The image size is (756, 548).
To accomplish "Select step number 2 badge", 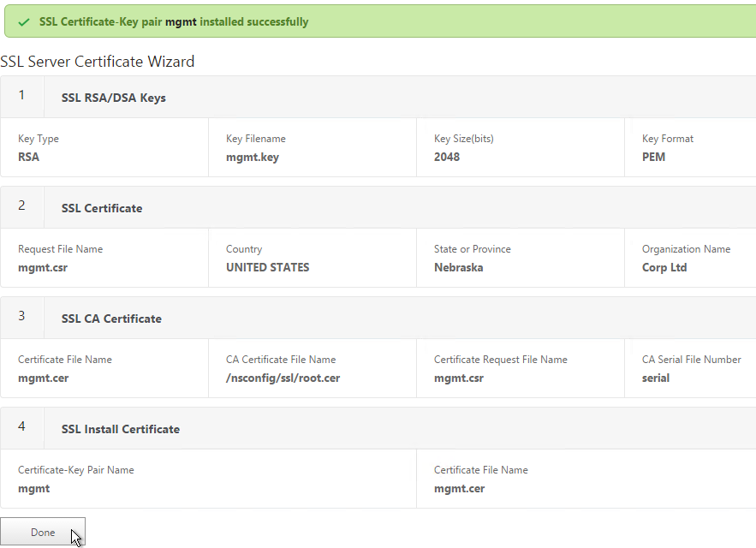I will pos(21,206).
